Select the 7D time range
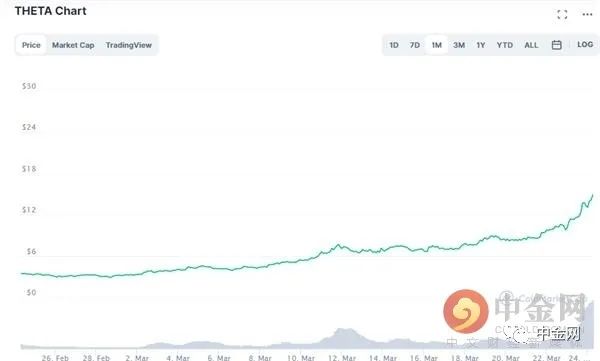The height and width of the screenshot is (361, 600). (415, 45)
